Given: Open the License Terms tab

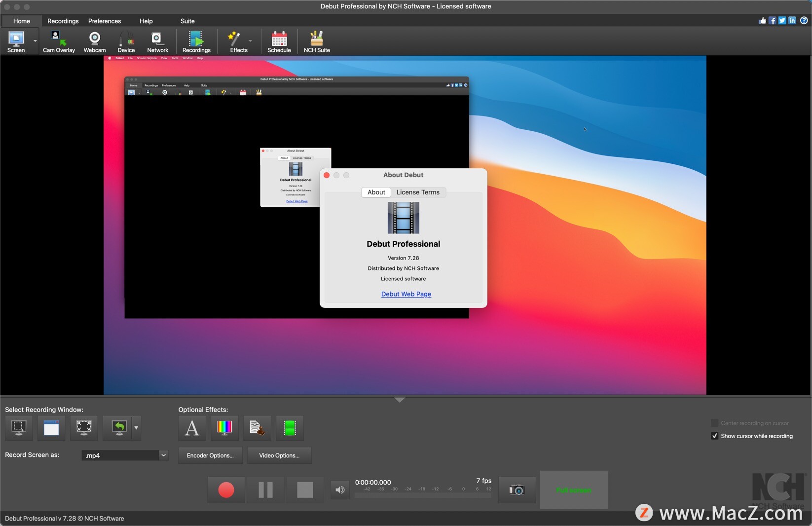Looking at the screenshot, I should click(x=418, y=192).
